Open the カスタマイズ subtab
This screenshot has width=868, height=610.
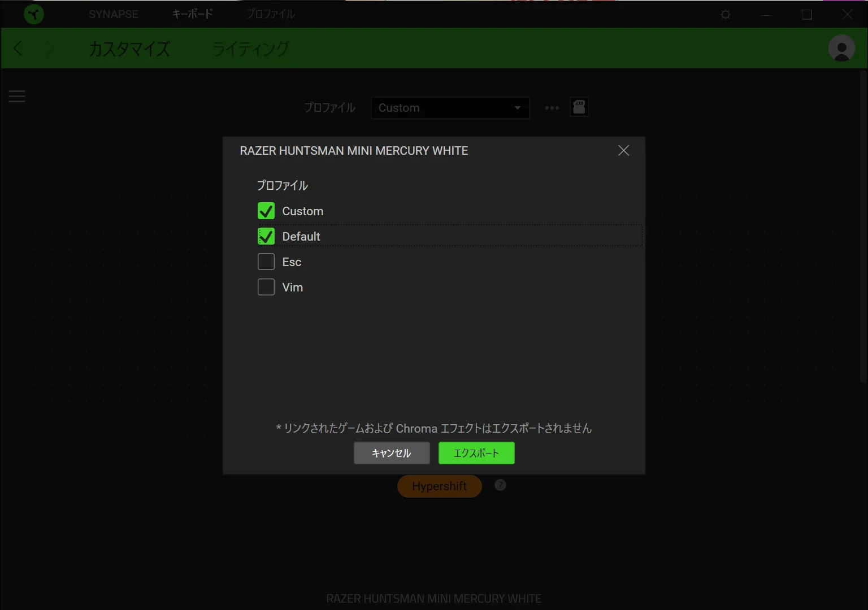[x=129, y=49]
